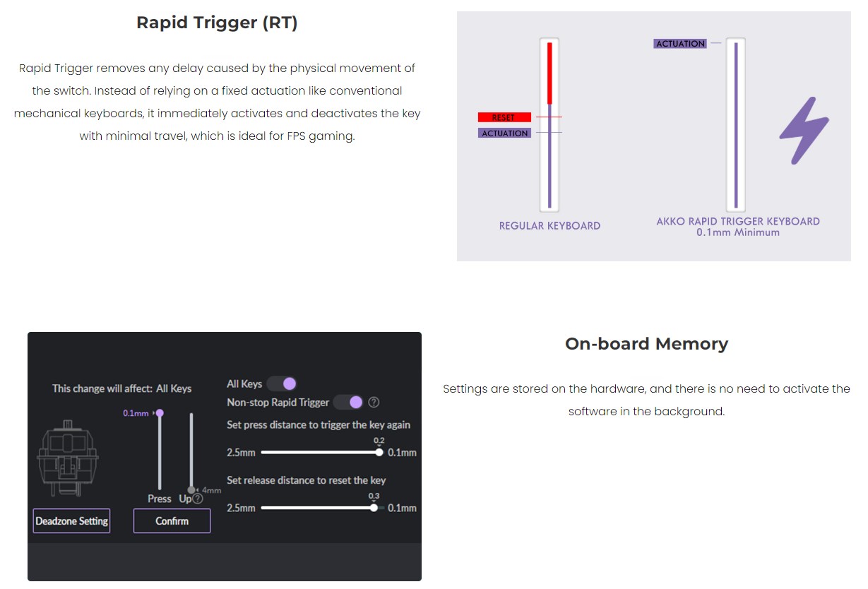
Task: Click the Press vertical slider handle at 0.1mm
Action: [x=160, y=413]
